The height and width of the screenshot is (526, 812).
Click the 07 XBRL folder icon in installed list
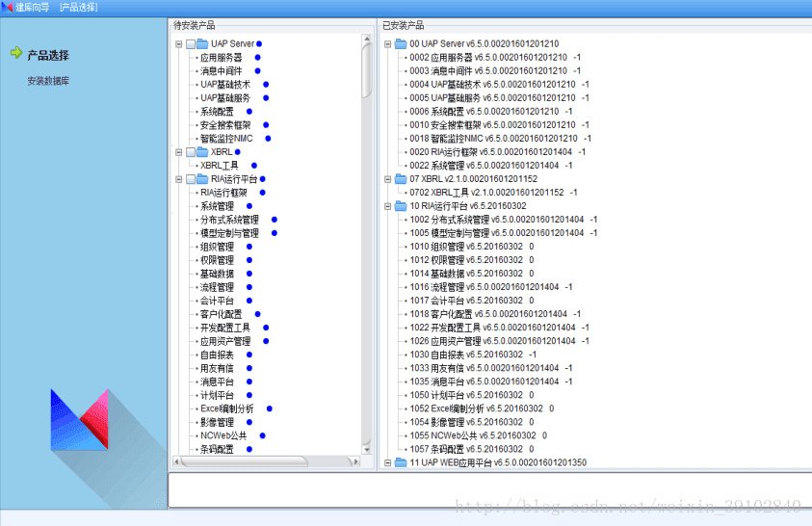pos(401,179)
